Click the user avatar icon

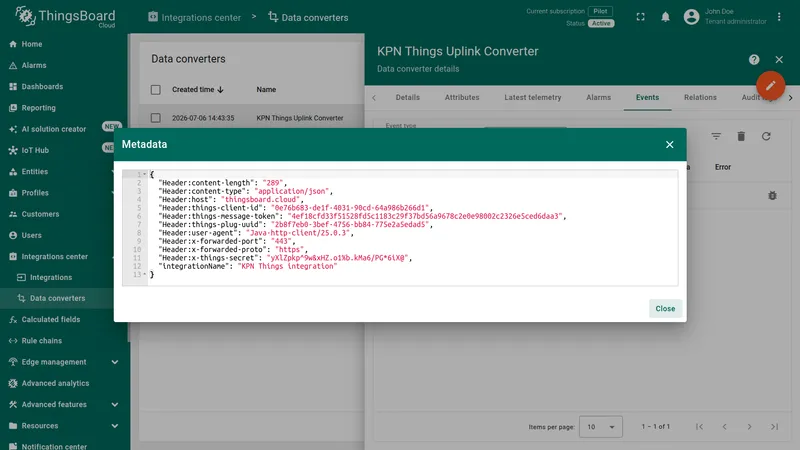691,17
